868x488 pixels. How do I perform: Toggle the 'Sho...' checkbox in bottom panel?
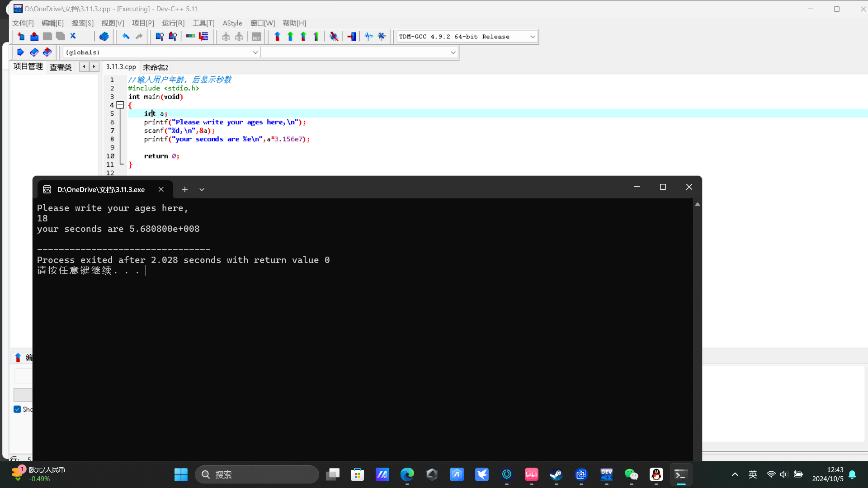click(x=17, y=409)
